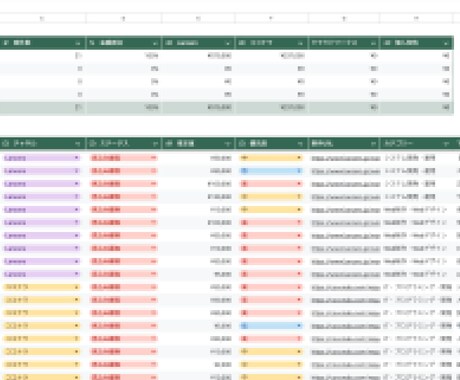Open the red priority chip in the third data row
Screen dimensions: 460x380
[271, 184]
